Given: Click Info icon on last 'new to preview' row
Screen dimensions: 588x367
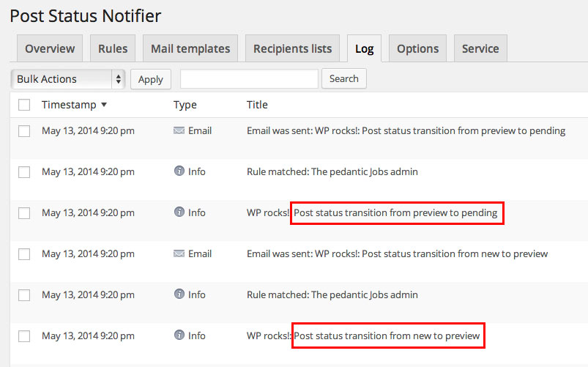Looking at the screenshot, I should coord(179,335).
